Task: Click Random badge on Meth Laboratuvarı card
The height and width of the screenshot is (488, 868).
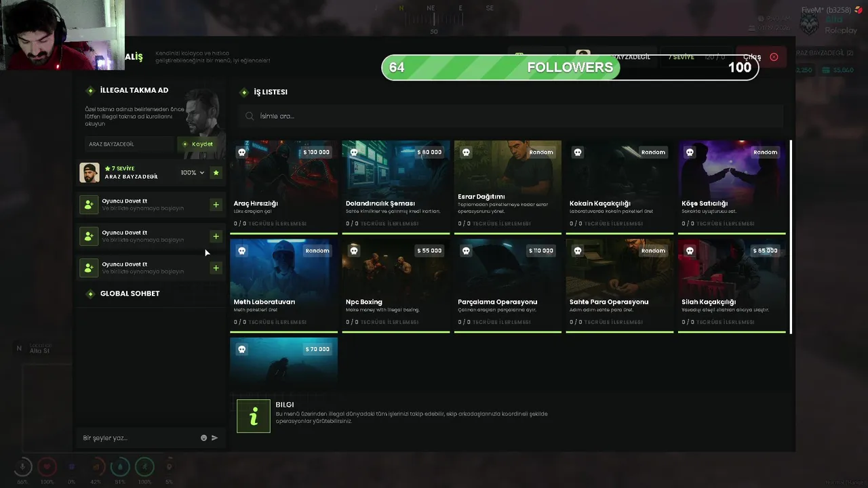Action: pyautogui.click(x=317, y=251)
